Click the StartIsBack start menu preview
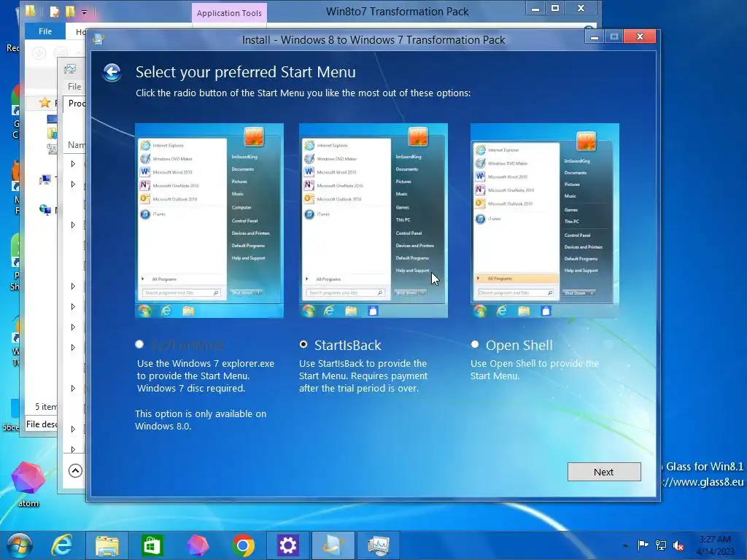Image resolution: width=747 pixels, height=560 pixels. click(373, 220)
